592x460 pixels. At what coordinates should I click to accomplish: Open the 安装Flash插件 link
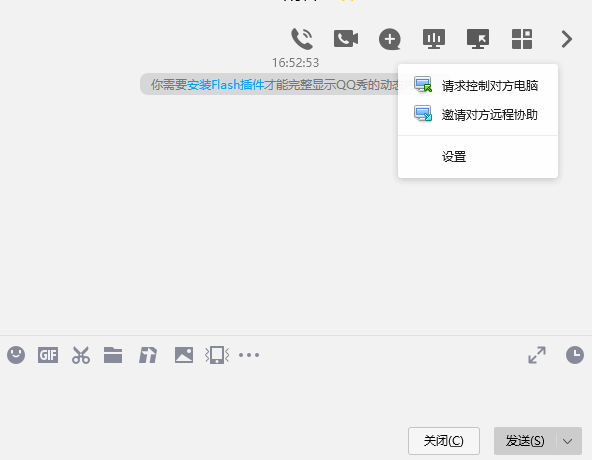tap(225, 85)
